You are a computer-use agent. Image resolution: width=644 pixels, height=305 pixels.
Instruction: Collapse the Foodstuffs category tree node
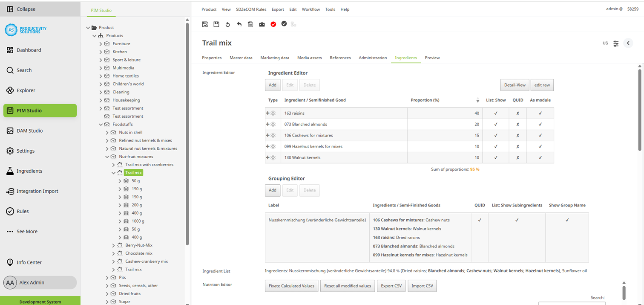[x=101, y=124]
